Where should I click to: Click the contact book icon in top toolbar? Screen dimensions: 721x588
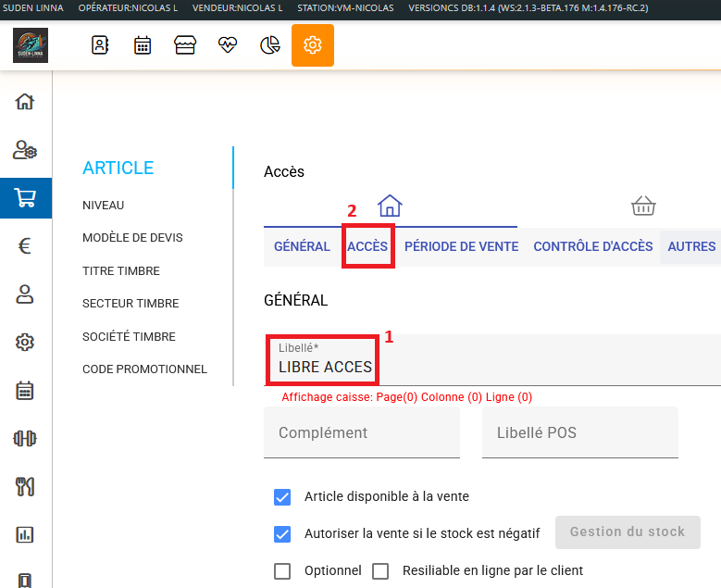tap(100, 45)
